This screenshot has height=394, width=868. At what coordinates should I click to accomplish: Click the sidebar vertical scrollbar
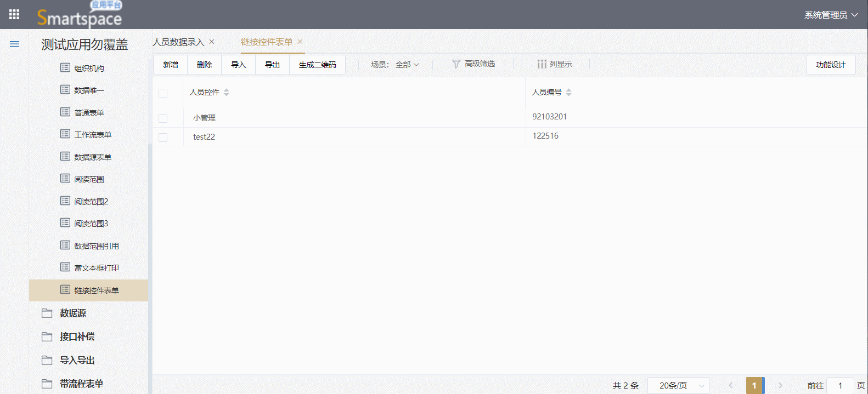(x=150, y=269)
